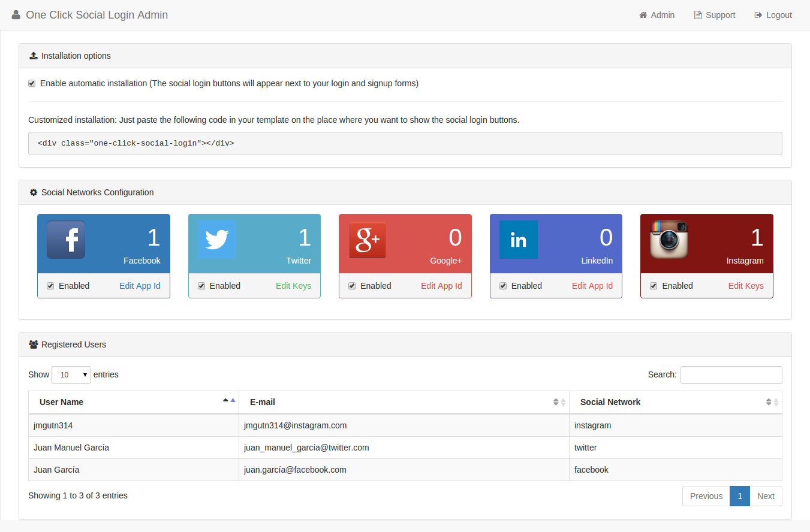Click the users icon next to Registered Users

point(33,344)
